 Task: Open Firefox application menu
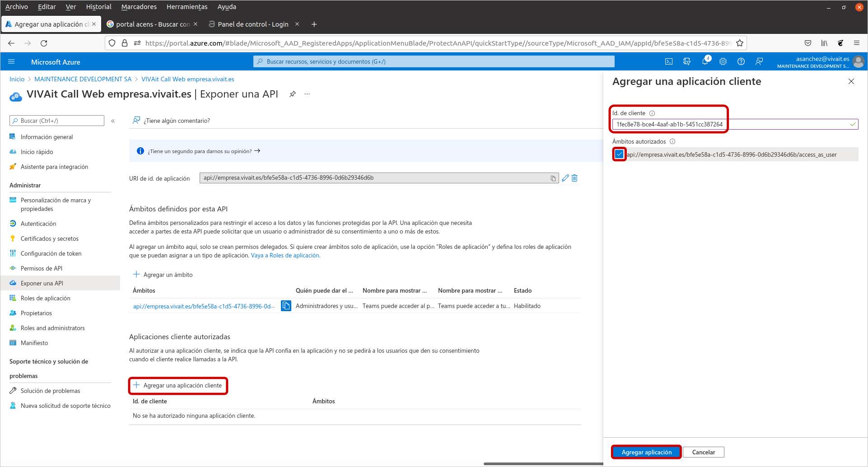click(x=856, y=43)
